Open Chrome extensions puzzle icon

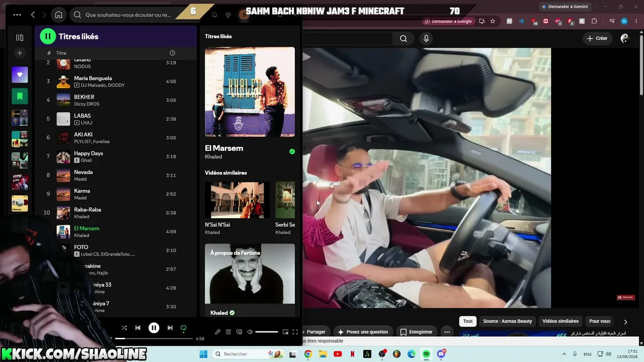point(595,21)
